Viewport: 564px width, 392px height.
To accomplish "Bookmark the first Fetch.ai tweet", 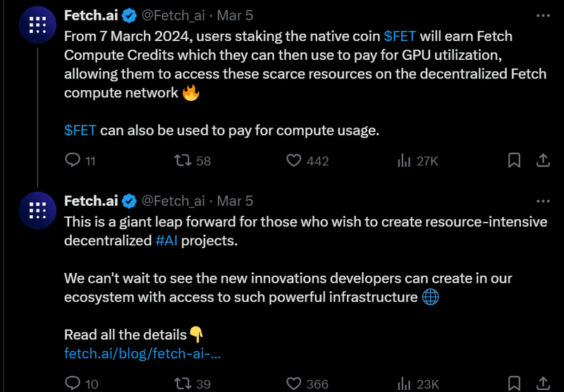I will 515,161.
